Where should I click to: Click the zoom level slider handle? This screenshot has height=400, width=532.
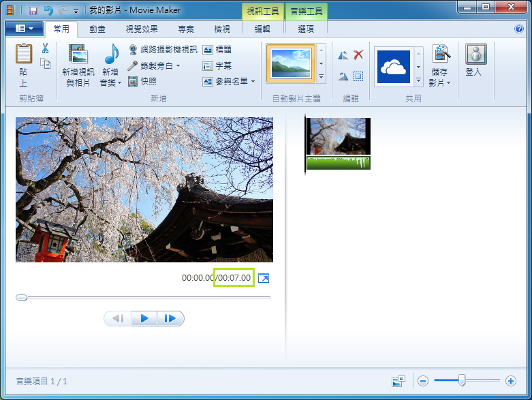(462, 380)
